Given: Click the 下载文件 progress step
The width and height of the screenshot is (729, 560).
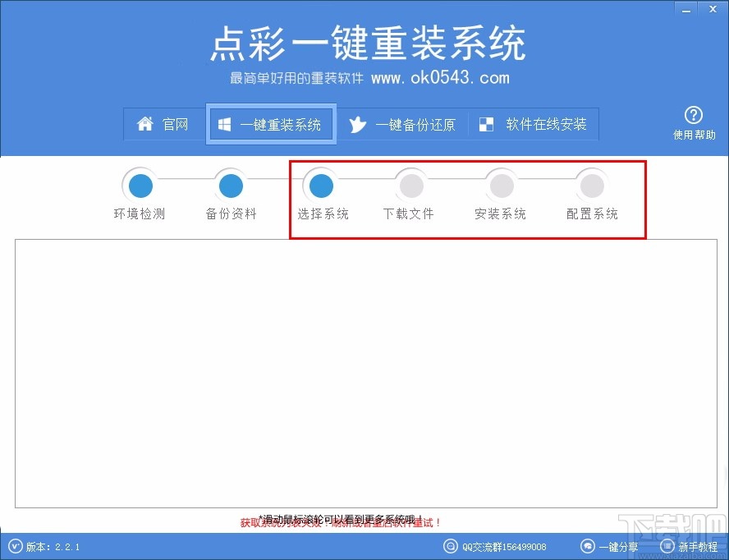Looking at the screenshot, I should [410, 185].
